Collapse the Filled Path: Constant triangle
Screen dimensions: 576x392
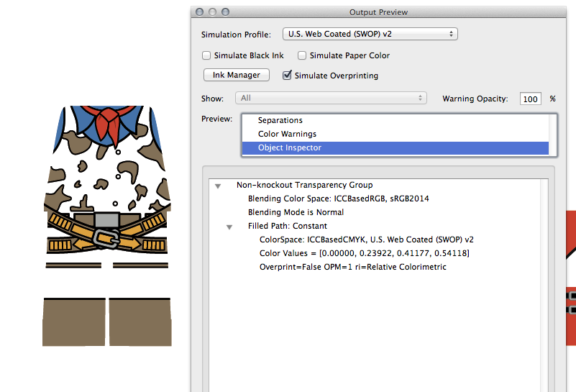[x=229, y=227]
